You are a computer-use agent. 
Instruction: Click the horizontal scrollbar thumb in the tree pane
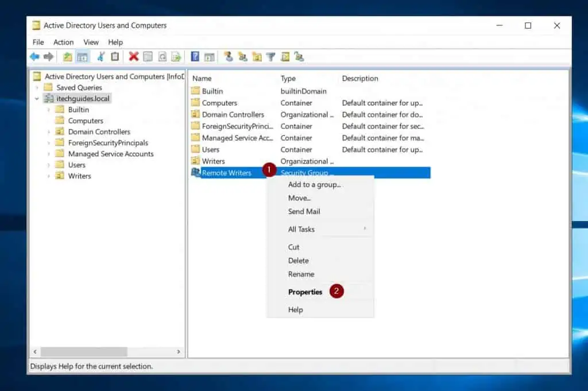(84, 351)
